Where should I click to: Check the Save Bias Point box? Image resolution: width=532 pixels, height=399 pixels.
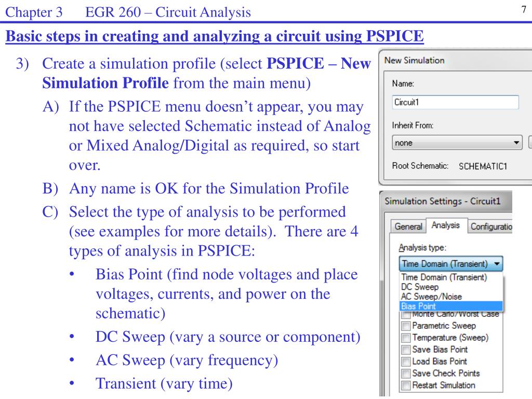point(405,350)
